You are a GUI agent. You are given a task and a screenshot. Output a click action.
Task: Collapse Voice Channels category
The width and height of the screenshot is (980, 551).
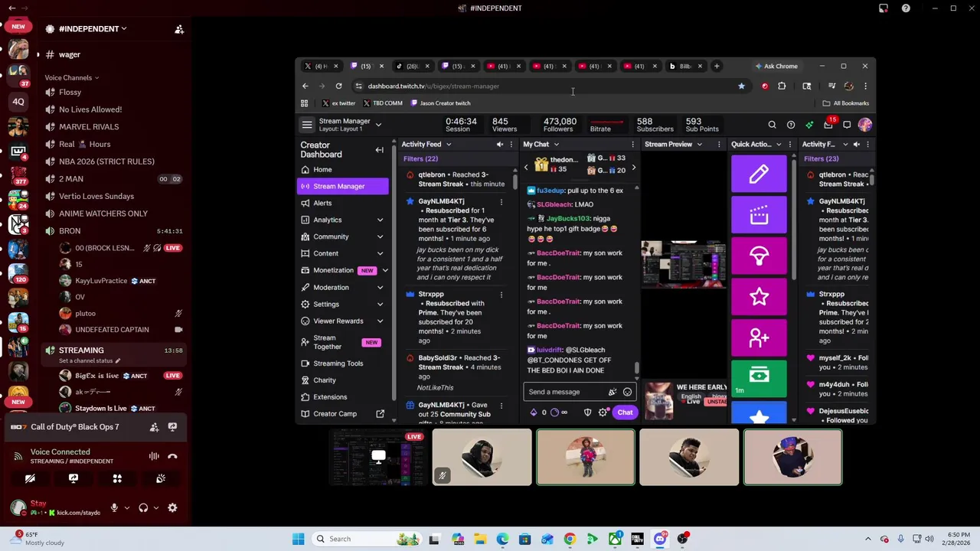(71, 77)
